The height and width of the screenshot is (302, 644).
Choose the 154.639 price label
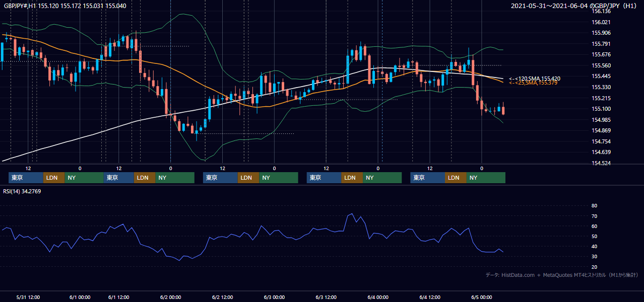pyautogui.click(x=601, y=152)
